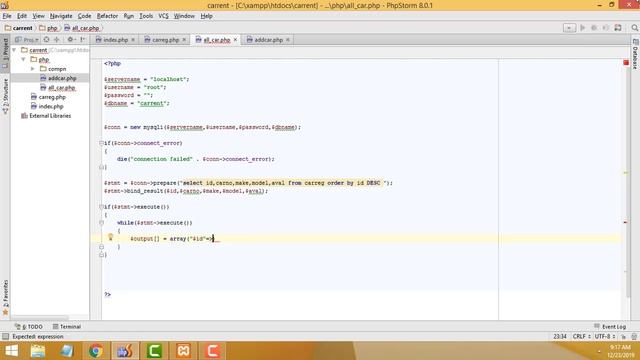640x360 pixels.
Task: Collapse the php folder node
Action: [x=24, y=60]
